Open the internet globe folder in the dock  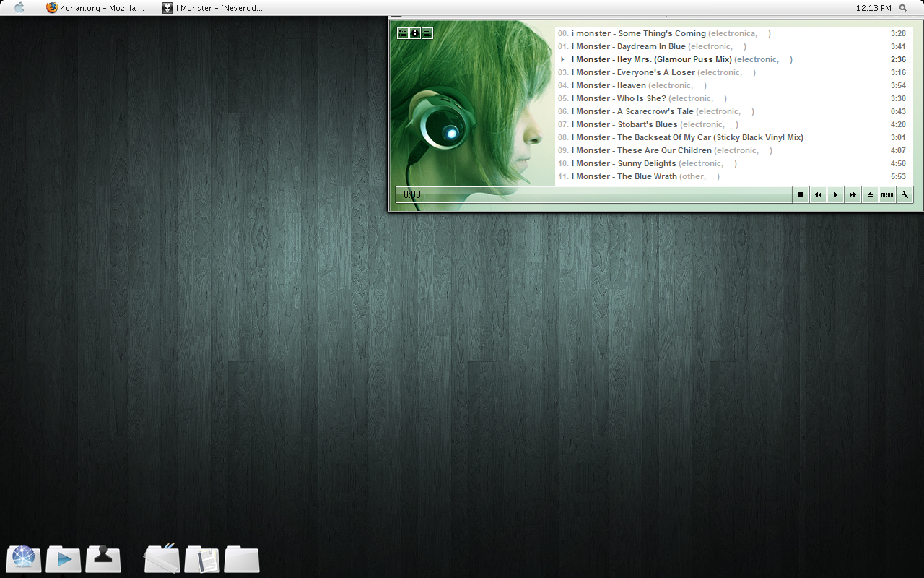24,558
